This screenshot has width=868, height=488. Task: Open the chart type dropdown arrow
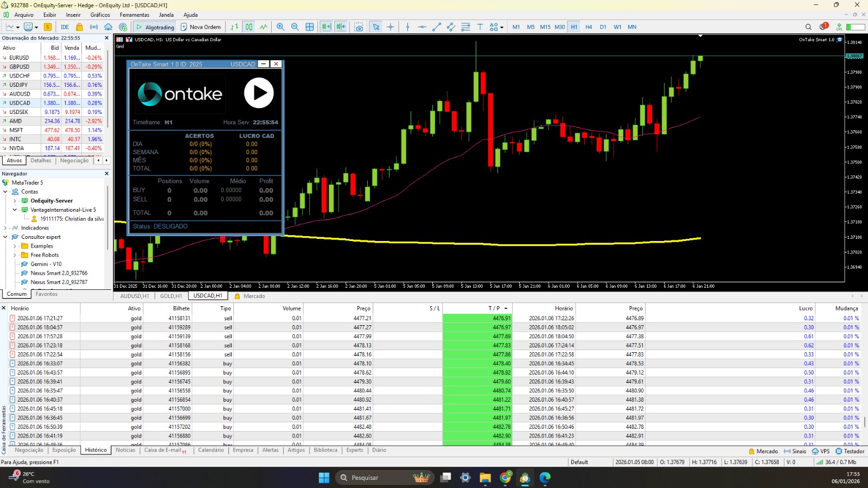point(18,27)
